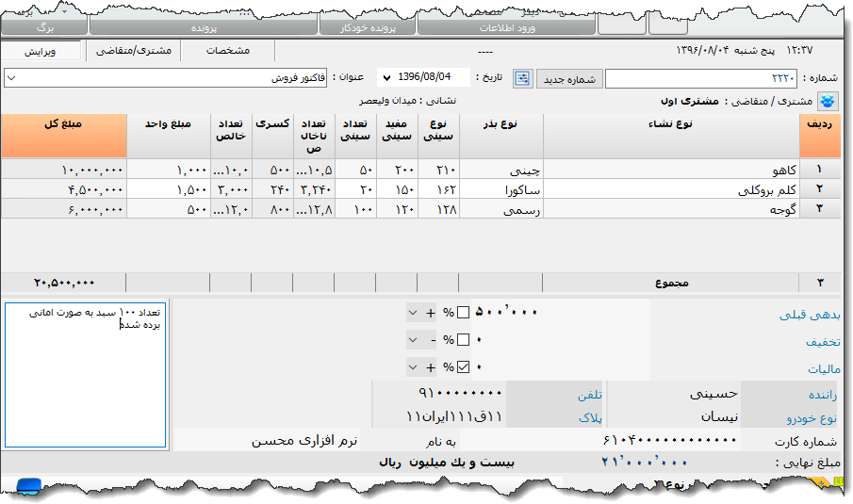Click the driver name field حسینی

674,394
